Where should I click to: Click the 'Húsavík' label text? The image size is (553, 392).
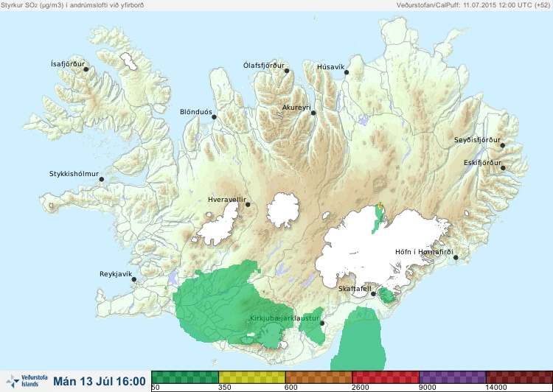tap(331, 66)
